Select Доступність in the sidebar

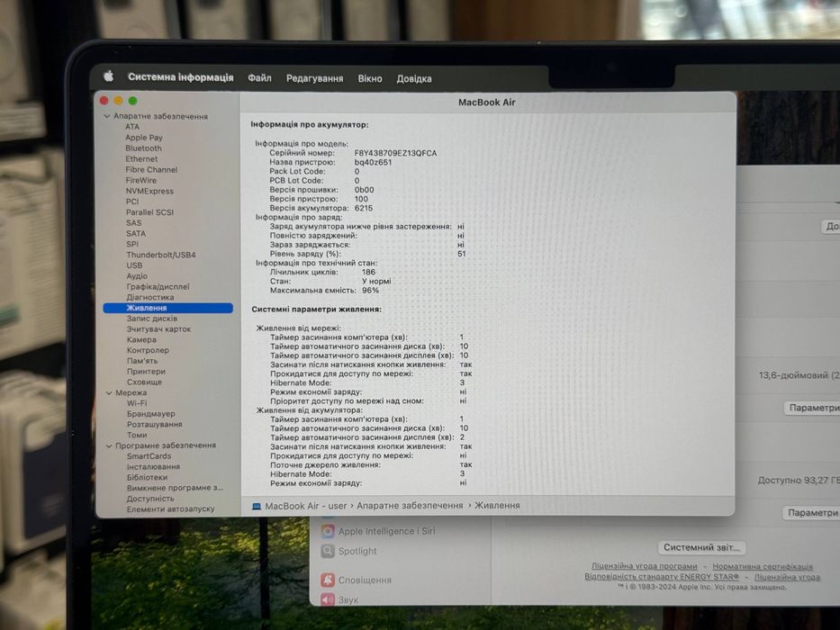(150, 499)
